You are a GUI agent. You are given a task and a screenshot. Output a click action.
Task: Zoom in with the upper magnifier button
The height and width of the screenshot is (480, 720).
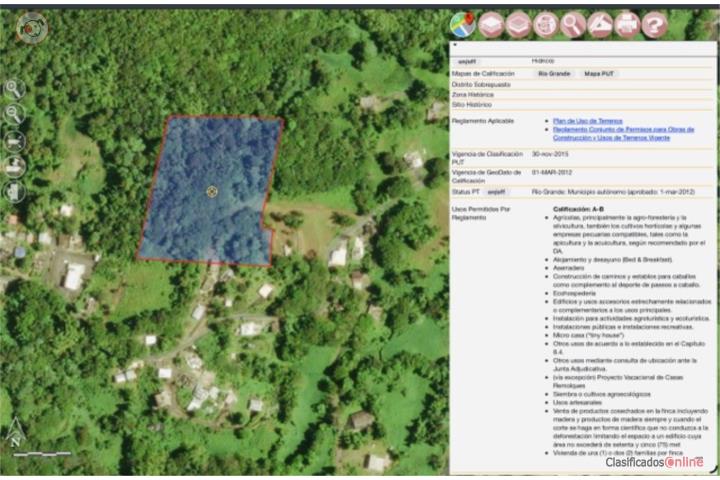pyautogui.click(x=14, y=89)
